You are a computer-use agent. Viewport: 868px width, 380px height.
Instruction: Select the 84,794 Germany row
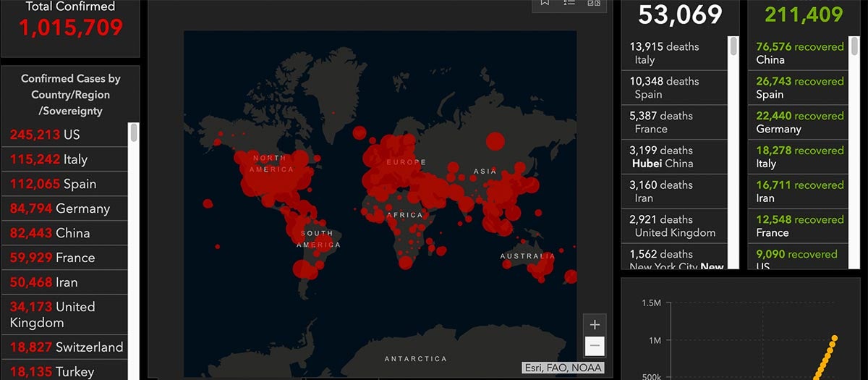(65, 208)
